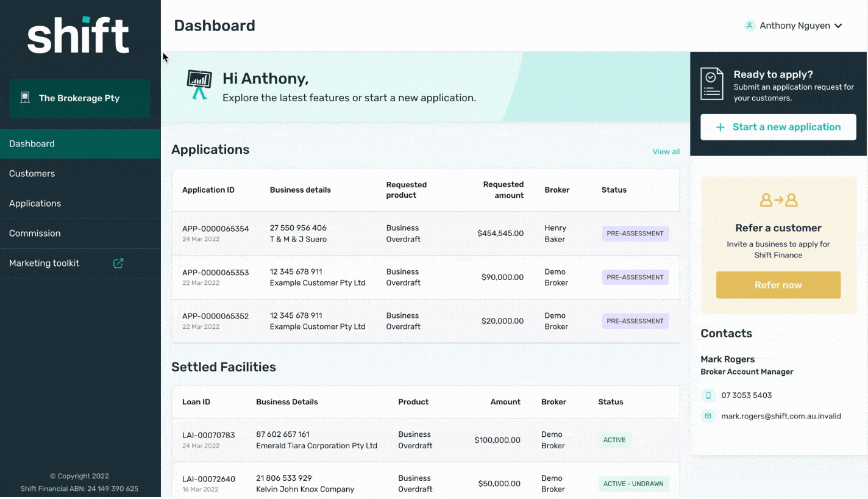Expand the Anthony Nguyen account dropdown chevron
Viewport: 868px width, 499px height.
click(x=838, y=26)
